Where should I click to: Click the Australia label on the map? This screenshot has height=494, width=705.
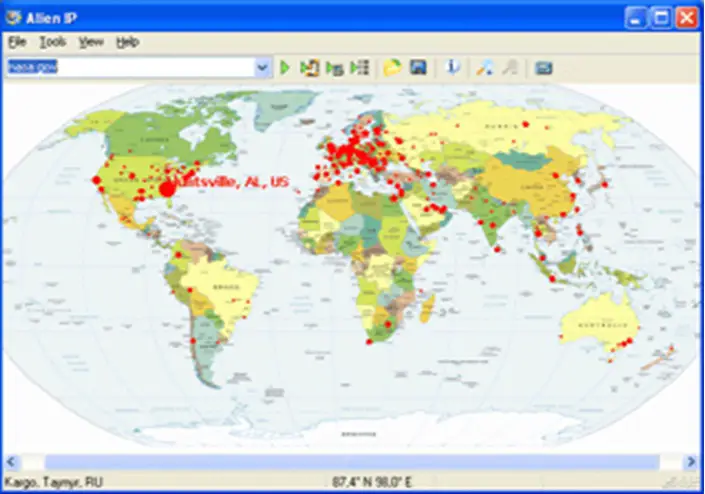click(602, 325)
